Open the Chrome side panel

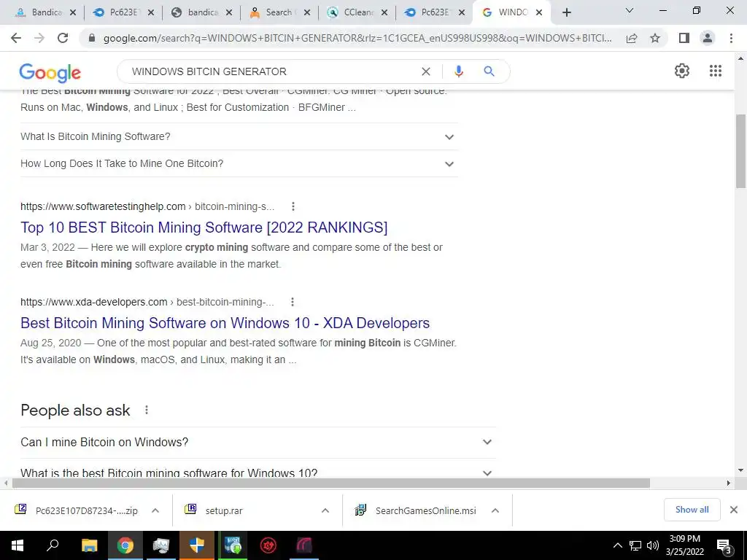click(684, 38)
